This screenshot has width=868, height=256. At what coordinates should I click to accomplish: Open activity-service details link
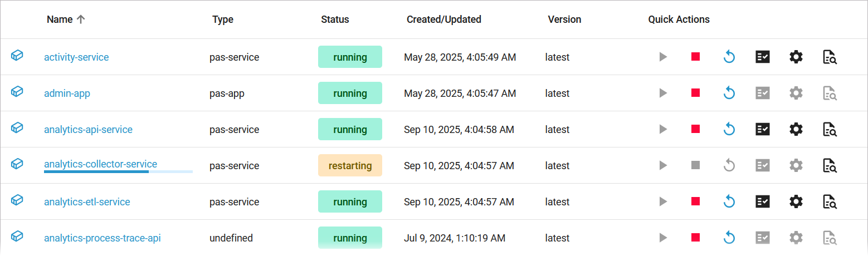[x=76, y=57]
